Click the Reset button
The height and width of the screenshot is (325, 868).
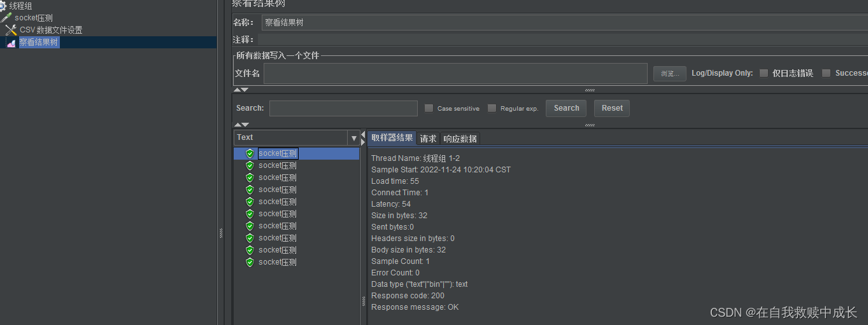tap(612, 108)
